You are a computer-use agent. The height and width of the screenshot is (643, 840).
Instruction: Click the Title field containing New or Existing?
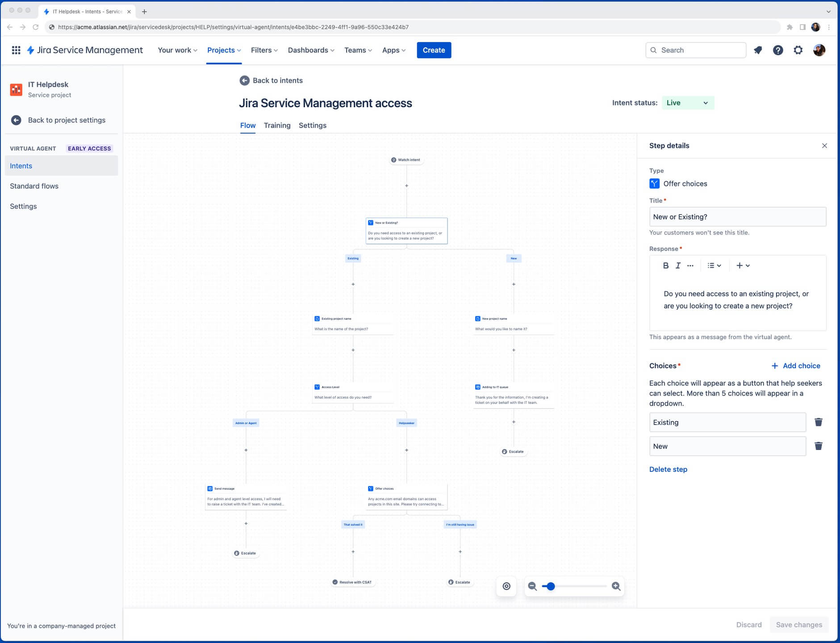[x=737, y=217]
